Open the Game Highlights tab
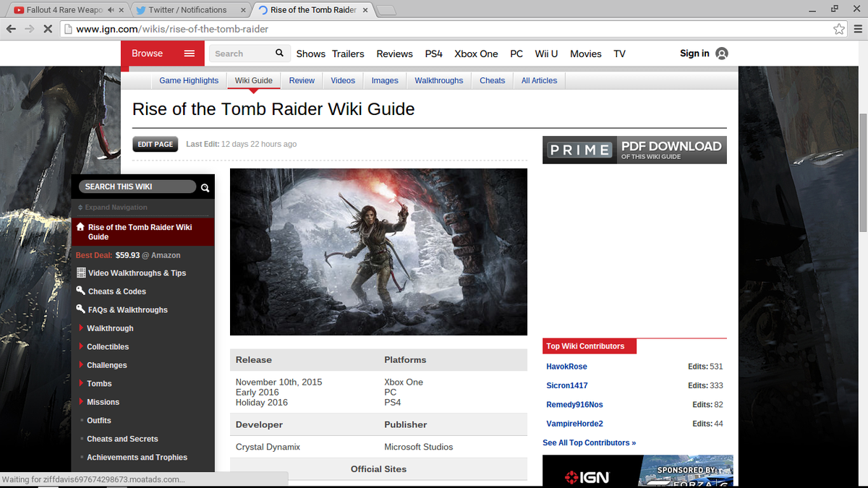 pos(189,80)
